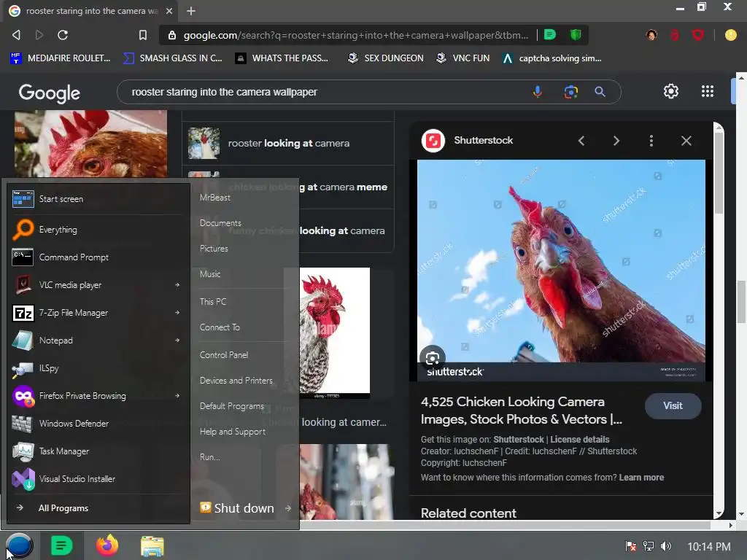The image size is (747, 560).
Task: Expand VLC media player submenu arrow
Action: 177,285
